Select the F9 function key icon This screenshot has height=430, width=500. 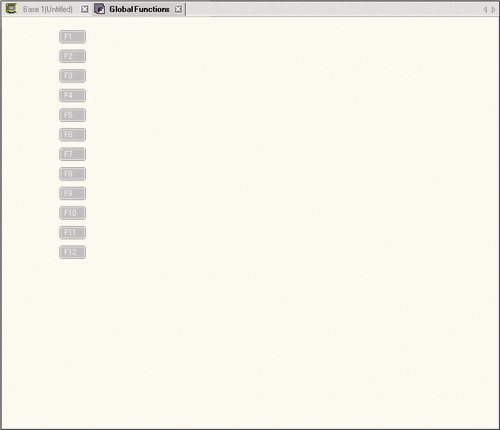tap(72, 193)
